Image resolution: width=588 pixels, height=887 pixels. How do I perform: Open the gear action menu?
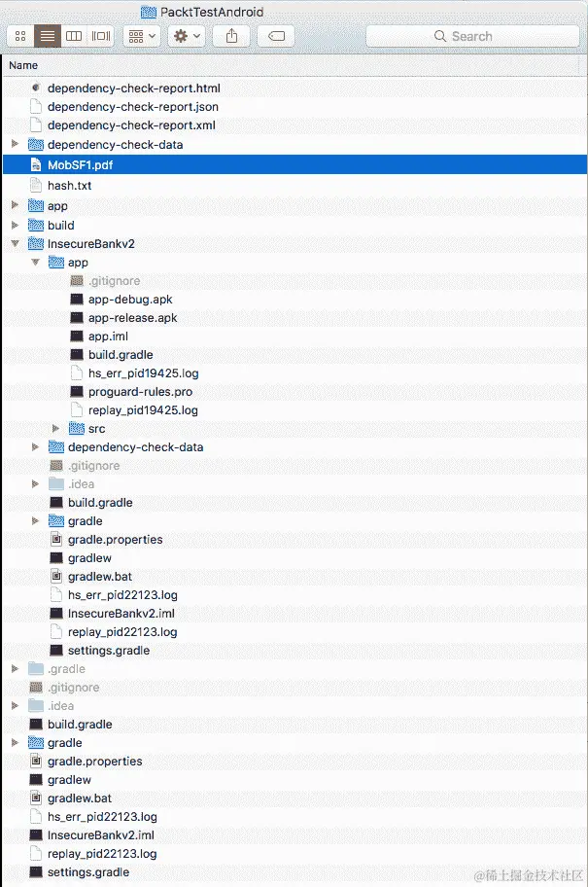[x=188, y=36]
